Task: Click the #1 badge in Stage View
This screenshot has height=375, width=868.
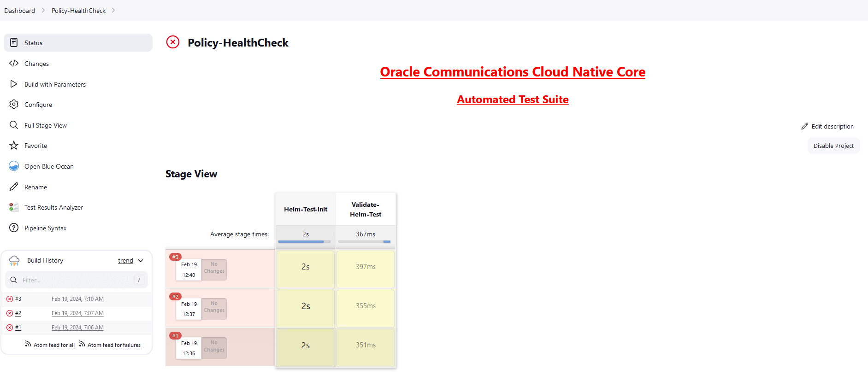Action: 175,335
